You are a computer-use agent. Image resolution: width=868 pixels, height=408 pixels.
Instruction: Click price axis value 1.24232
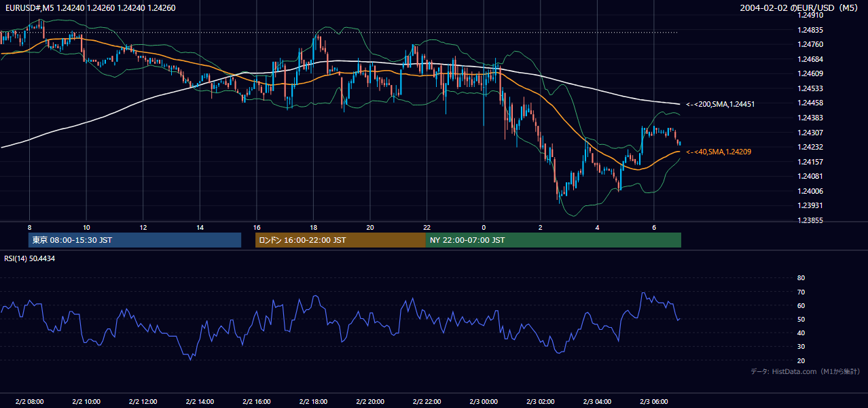click(x=810, y=147)
